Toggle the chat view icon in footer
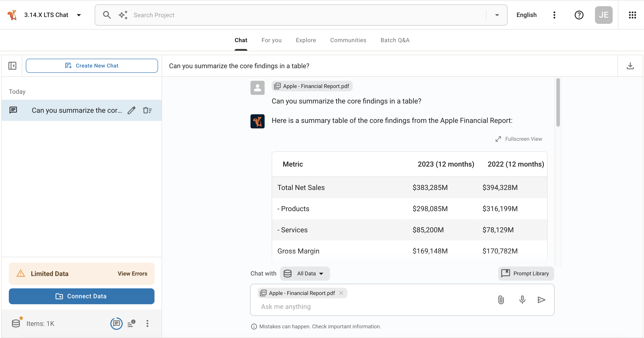Image resolution: width=644 pixels, height=338 pixels. click(116, 323)
